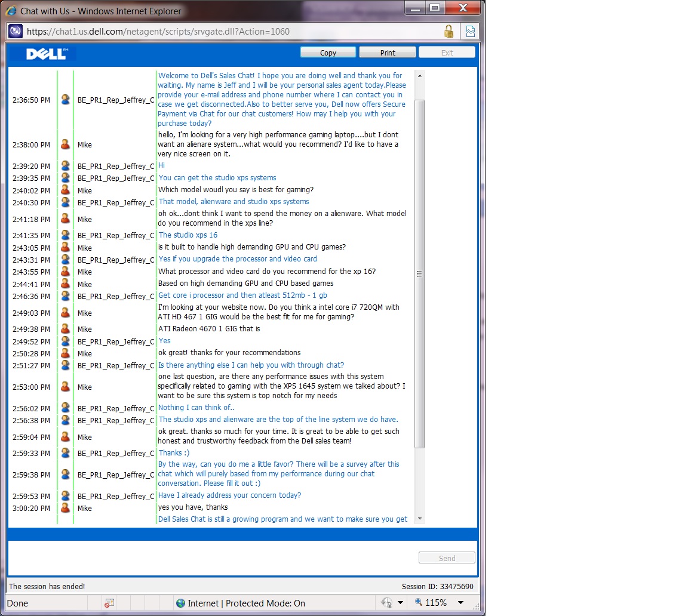
Task: Click the 'Hi' message at 2:39:20 PM
Action: (161, 165)
